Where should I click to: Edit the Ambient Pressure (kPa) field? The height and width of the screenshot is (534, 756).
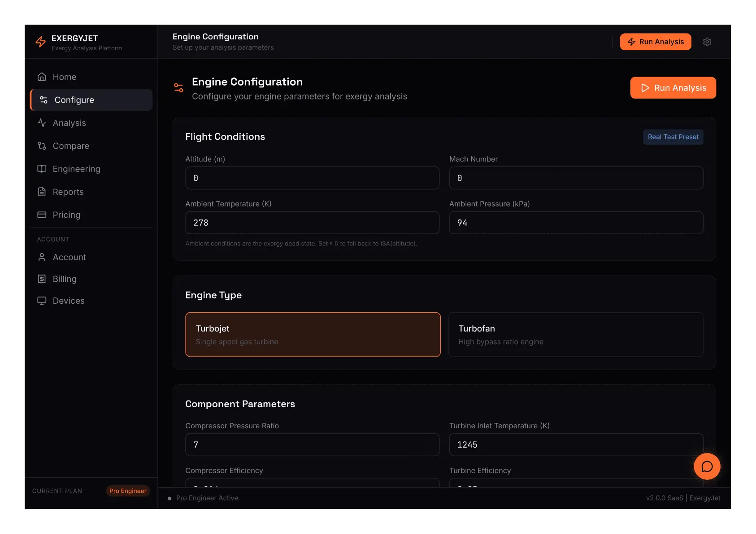point(576,223)
